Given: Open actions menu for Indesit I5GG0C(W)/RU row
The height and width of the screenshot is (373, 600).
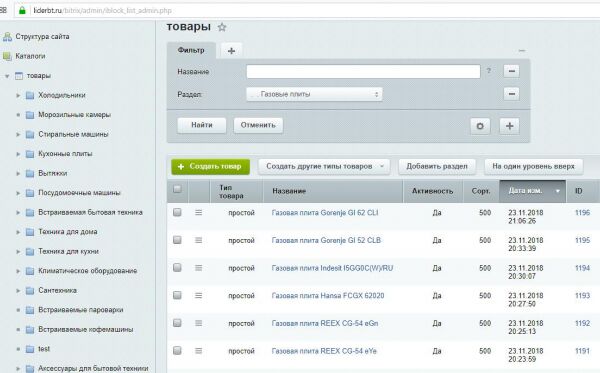Looking at the screenshot, I should coord(198,268).
